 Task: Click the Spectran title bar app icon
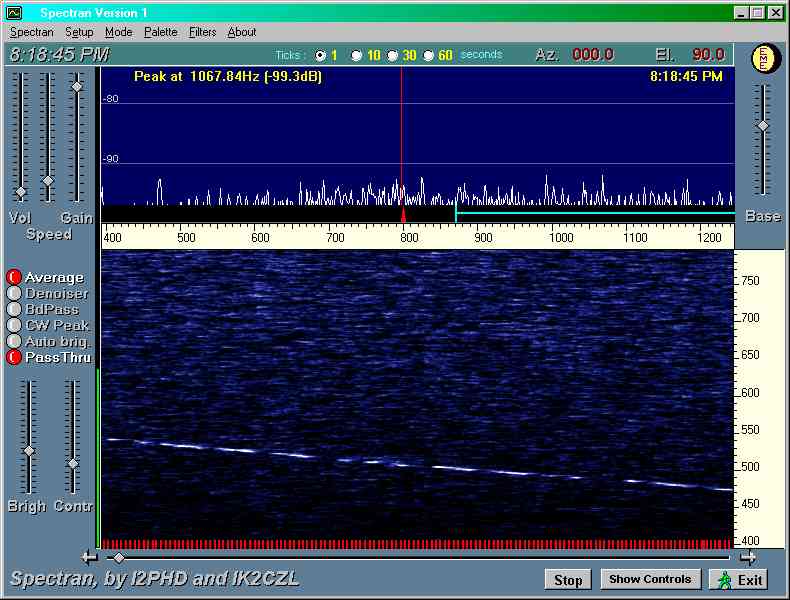coord(14,13)
